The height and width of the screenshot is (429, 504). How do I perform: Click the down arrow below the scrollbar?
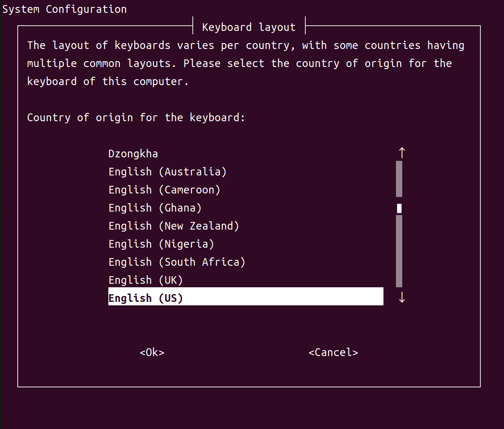point(402,298)
